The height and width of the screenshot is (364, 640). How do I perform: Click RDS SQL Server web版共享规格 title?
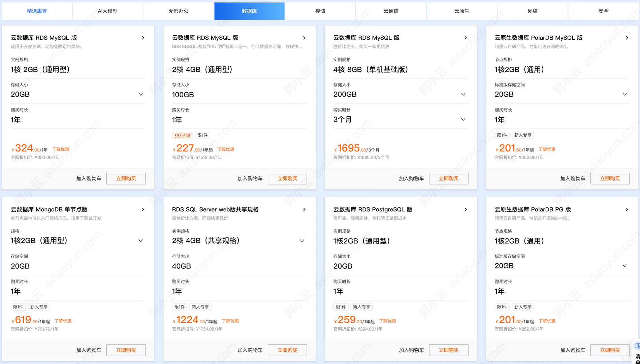[215, 209]
